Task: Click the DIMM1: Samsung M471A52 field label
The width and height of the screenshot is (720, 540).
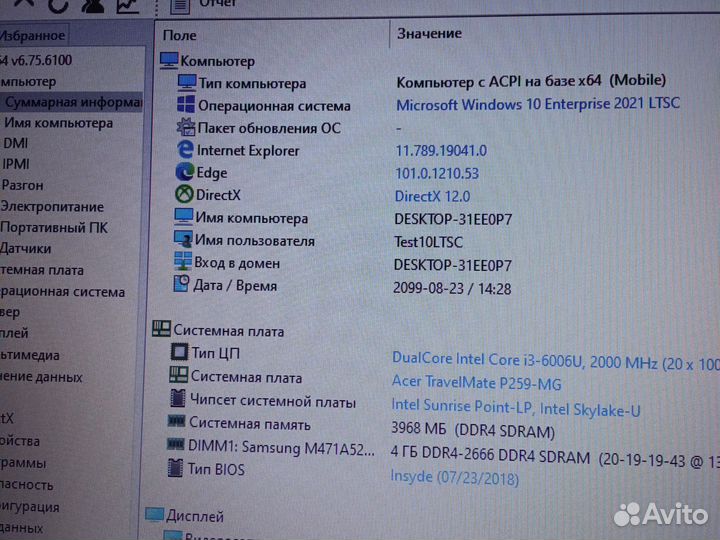Action: click(x=281, y=448)
